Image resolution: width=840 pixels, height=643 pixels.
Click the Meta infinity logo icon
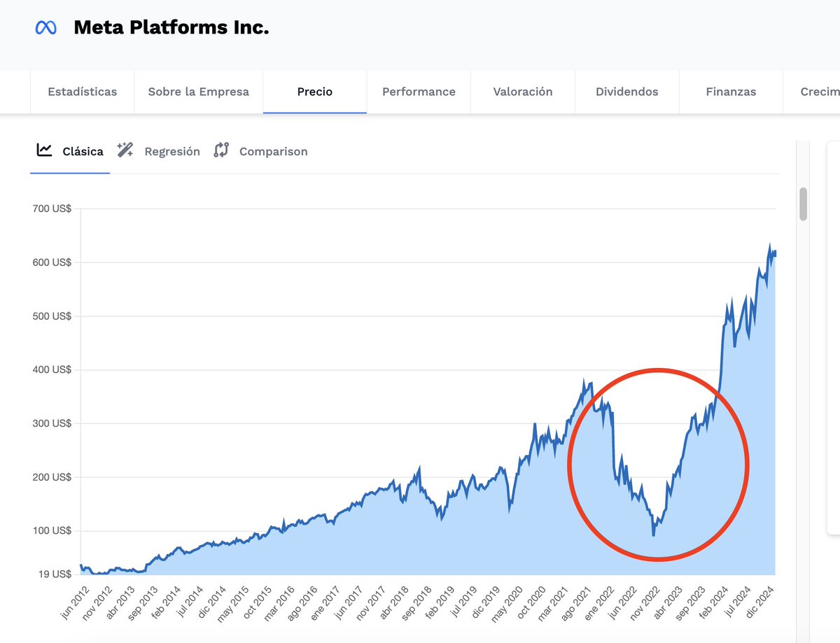(45, 28)
